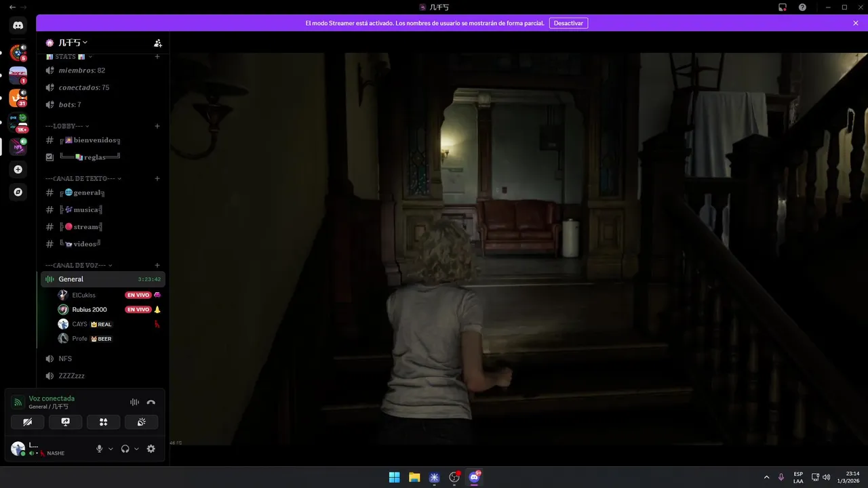Click the miembros: 82 stats channel
The height and width of the screenshot is (488, 868).
[x=103, y=70]
